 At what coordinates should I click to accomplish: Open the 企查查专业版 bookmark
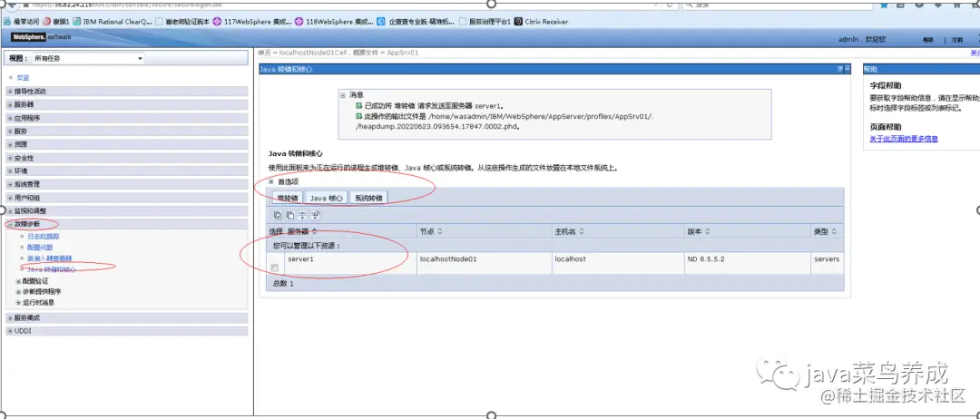click(x=416, y=21)
